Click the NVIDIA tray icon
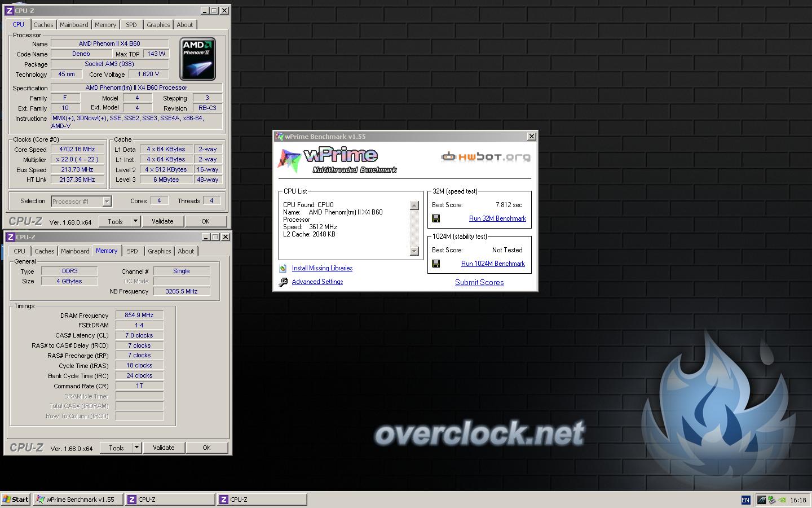Screen dimensions: 812x508 point(782,500)
